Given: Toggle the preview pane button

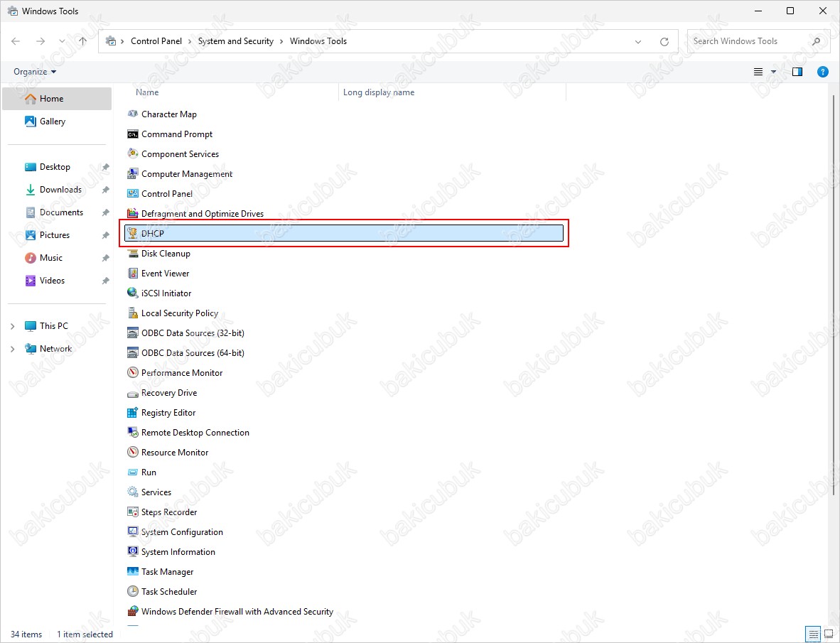Looking at the screenshot, I should click(797, 72).
